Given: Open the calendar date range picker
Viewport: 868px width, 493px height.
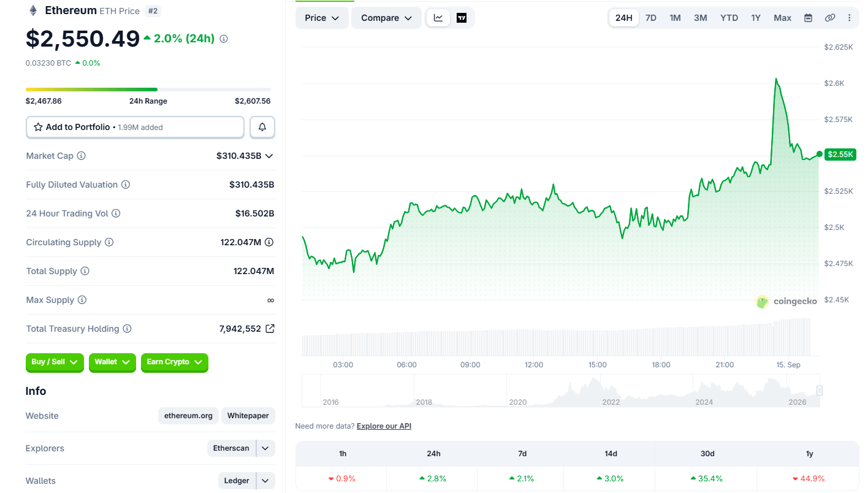Looking at the screenshot, I should [x=808, y=18].
